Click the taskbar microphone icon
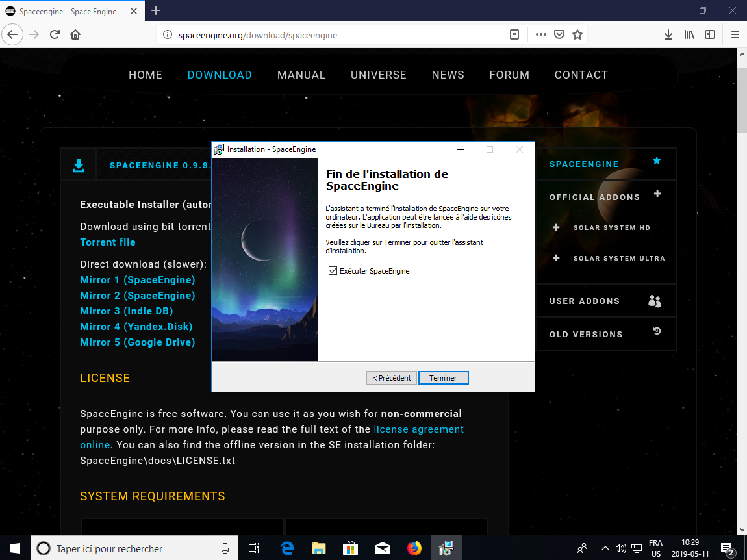This screenshot has height=560, width=747. click(225, 548)
